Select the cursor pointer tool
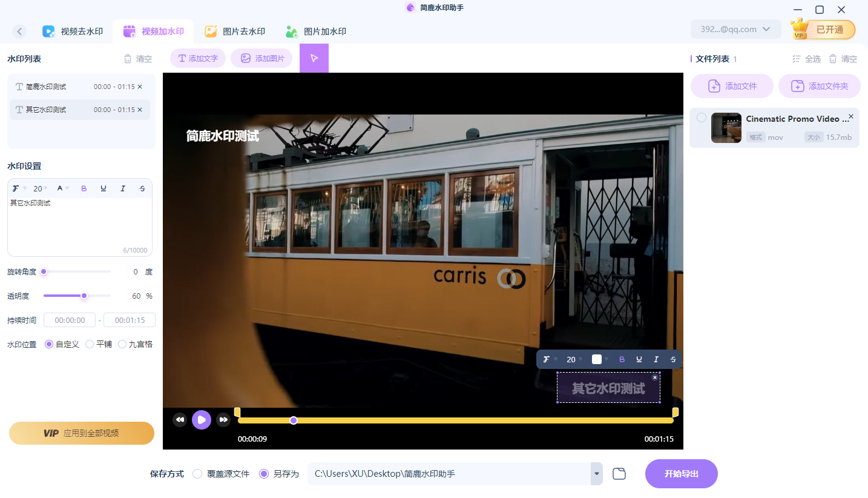 pyautogui.click(x=314, y=58)
